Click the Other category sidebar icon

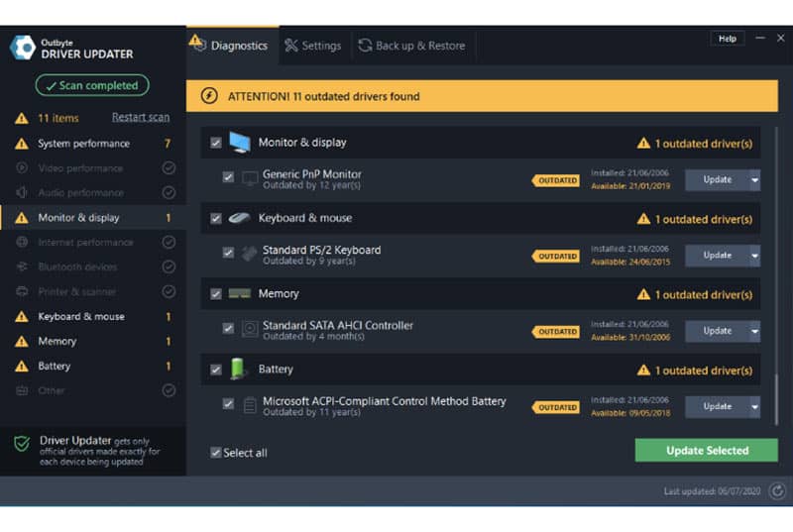point(22,390)
